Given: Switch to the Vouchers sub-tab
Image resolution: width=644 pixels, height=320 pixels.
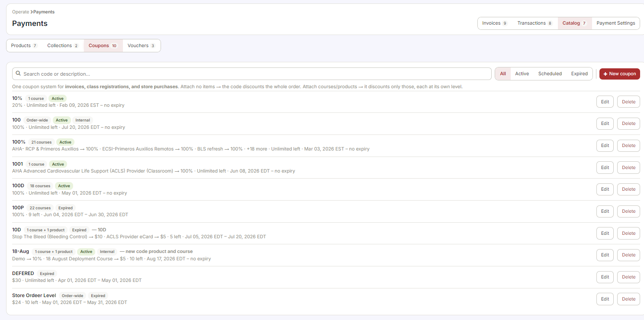Looking at the screenshot, I should 141,46.
